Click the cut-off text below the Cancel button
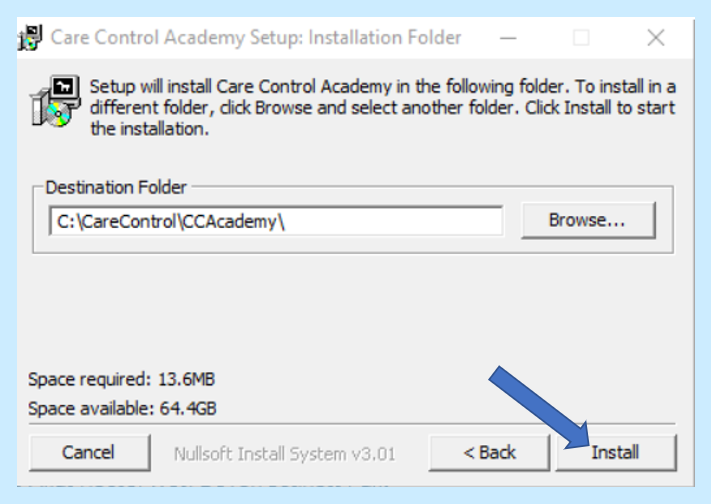 (x=200, y=483)
